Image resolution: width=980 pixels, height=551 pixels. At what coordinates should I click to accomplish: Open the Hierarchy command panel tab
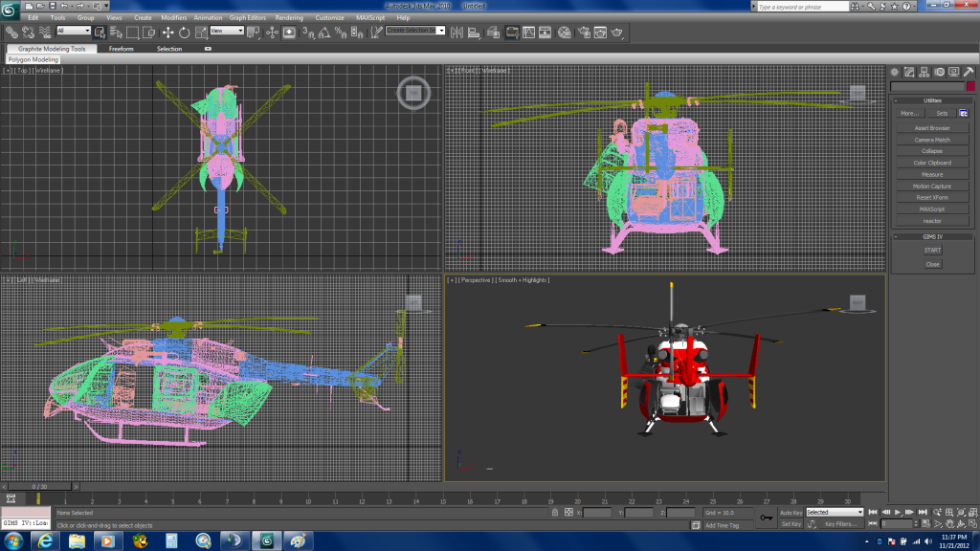point(925,72)
